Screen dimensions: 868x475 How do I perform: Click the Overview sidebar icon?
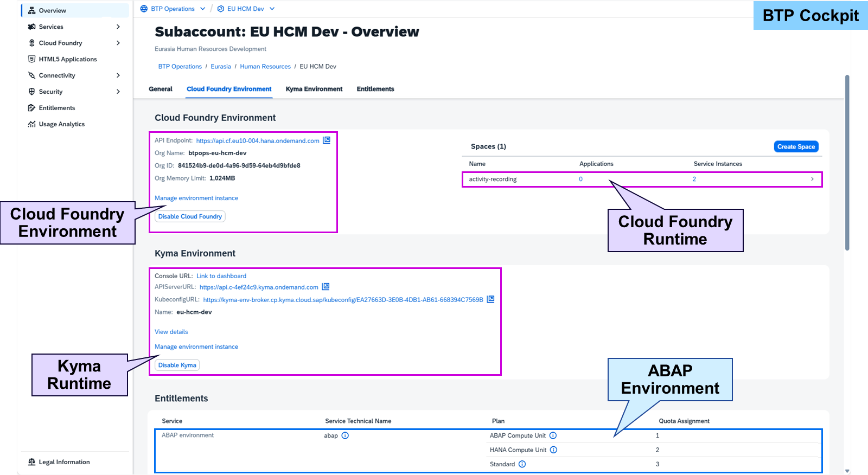coord(31,10)
